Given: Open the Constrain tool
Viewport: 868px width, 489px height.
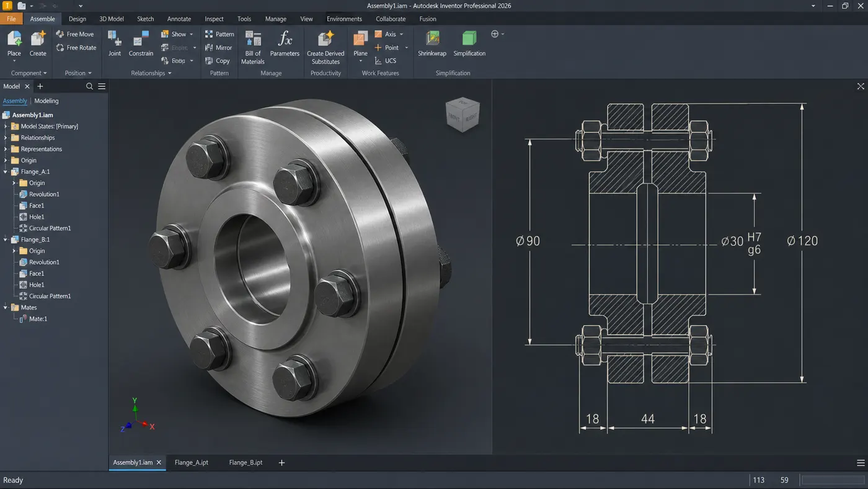Looking at the screenshot, I should coord(141,43).
